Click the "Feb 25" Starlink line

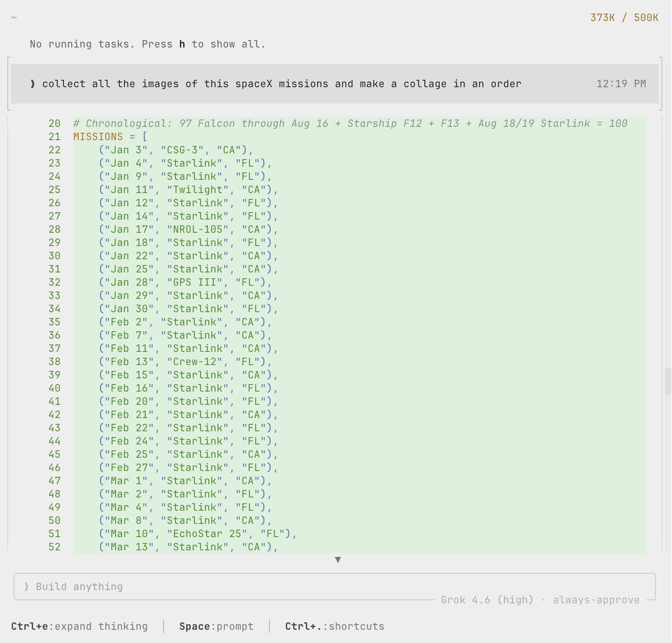188,454
